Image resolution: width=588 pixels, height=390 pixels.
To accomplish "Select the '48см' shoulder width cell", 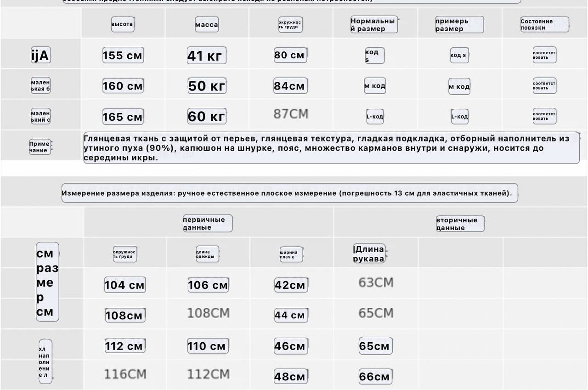I will (291, 377).
